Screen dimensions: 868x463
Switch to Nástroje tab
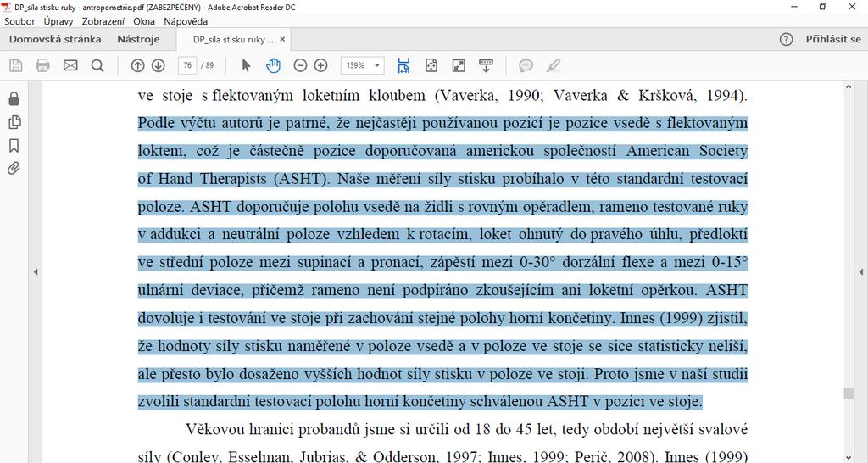coord(138,39)
